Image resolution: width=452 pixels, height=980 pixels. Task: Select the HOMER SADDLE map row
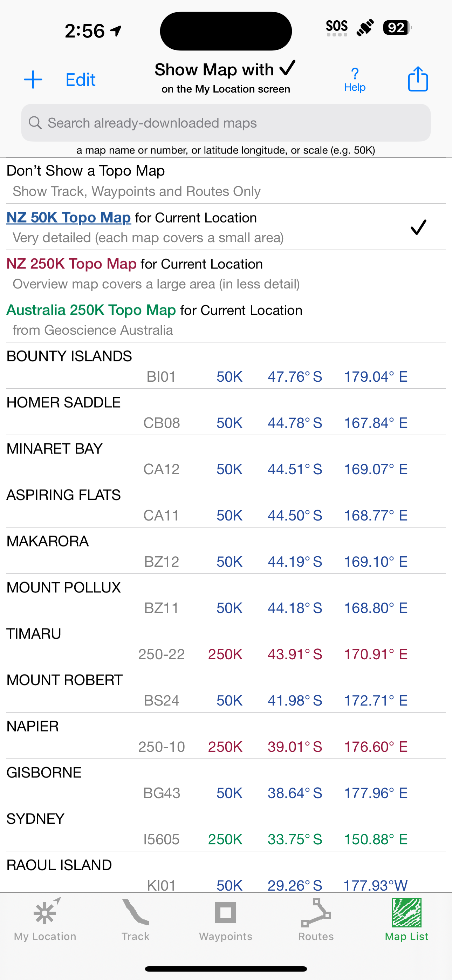tap(226, 412)
